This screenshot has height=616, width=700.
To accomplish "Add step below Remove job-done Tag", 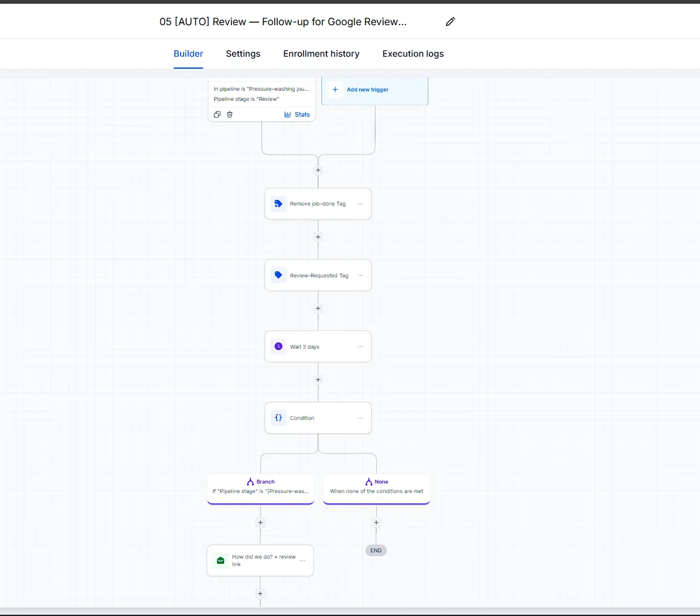I will click(318, 236).
